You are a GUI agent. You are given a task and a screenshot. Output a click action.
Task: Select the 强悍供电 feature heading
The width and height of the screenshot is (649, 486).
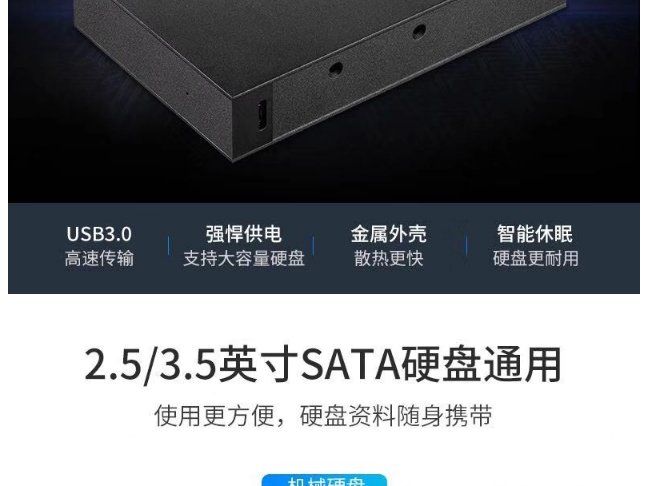coord(244,234)
